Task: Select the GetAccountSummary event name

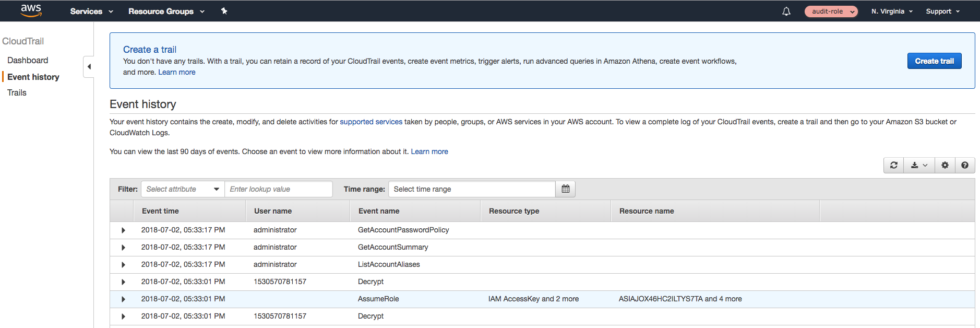Action: pos(393,247)
